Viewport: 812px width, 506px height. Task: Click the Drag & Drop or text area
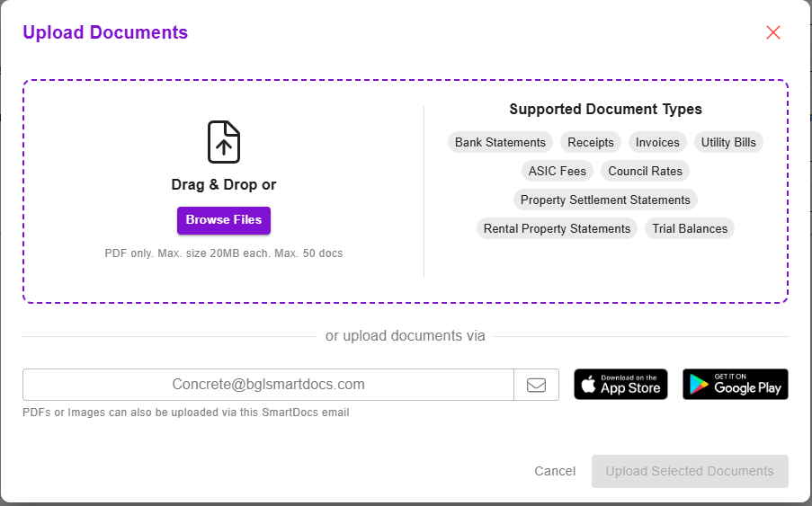click(x=224, y=185)
